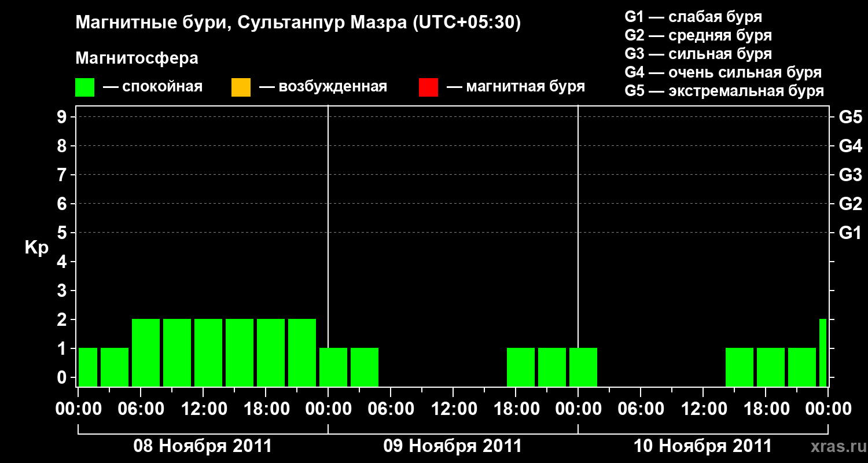
Task: Click the Kp 1 bar covering 18:00 on 10 Ноября
Action: pos(771,367)
